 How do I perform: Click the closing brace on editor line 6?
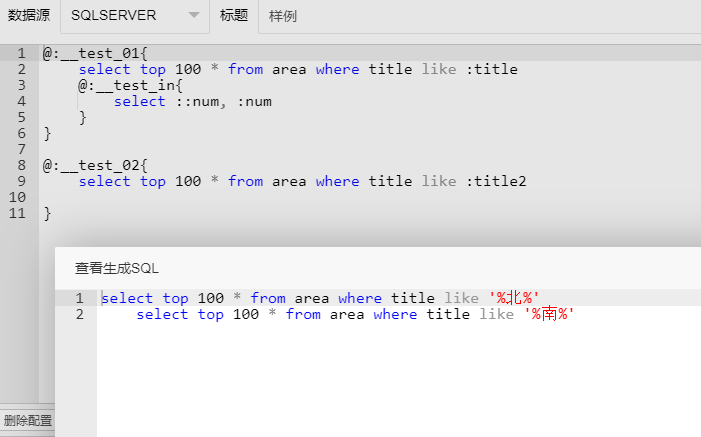pos(47,134)
